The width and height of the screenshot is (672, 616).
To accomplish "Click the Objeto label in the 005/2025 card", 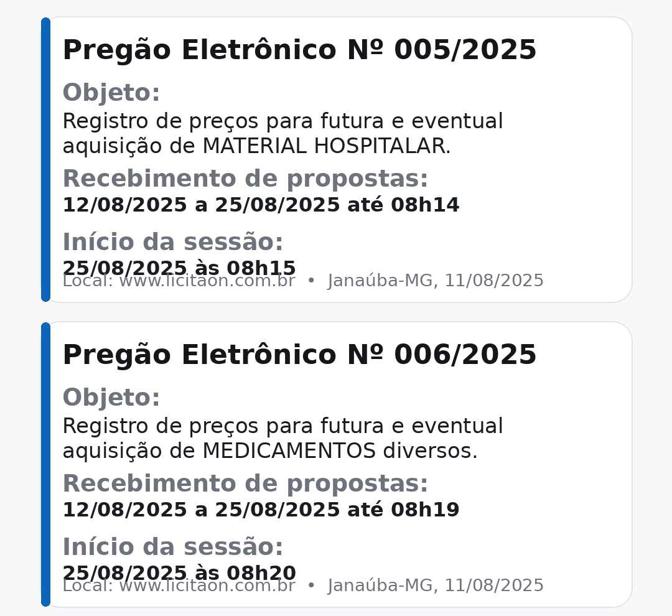I will [x=111, y=93].
